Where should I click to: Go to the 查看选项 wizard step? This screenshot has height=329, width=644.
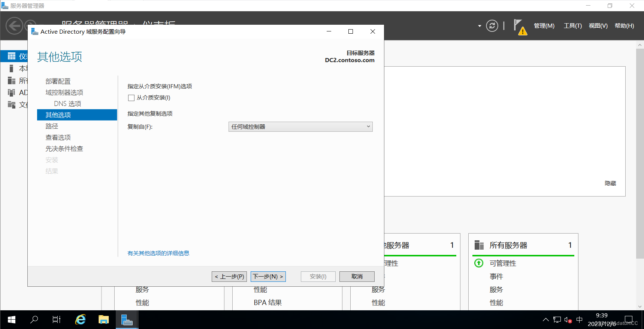58,137
